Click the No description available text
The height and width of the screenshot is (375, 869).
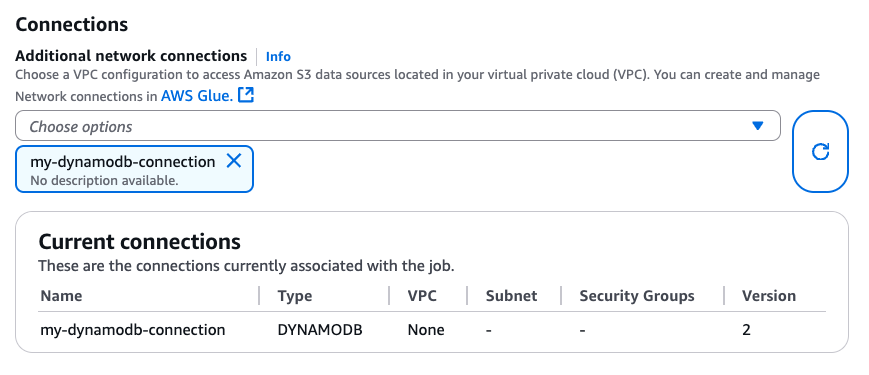point(104,181)
